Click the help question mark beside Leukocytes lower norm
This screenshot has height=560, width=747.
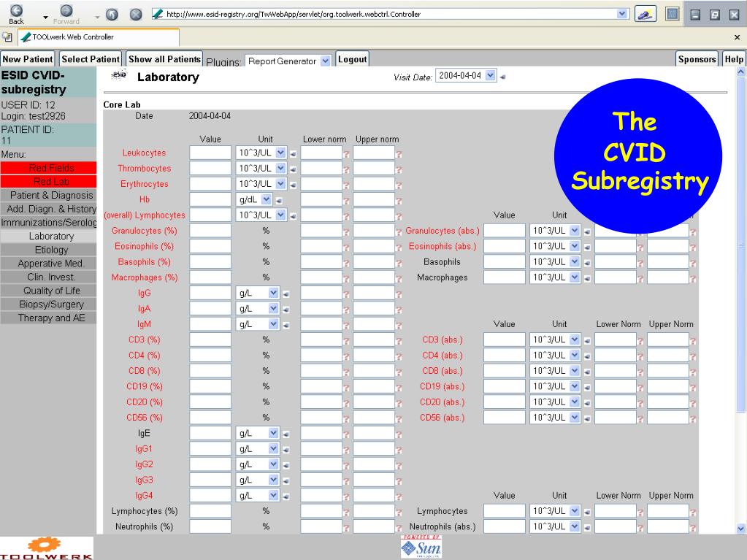347,154
